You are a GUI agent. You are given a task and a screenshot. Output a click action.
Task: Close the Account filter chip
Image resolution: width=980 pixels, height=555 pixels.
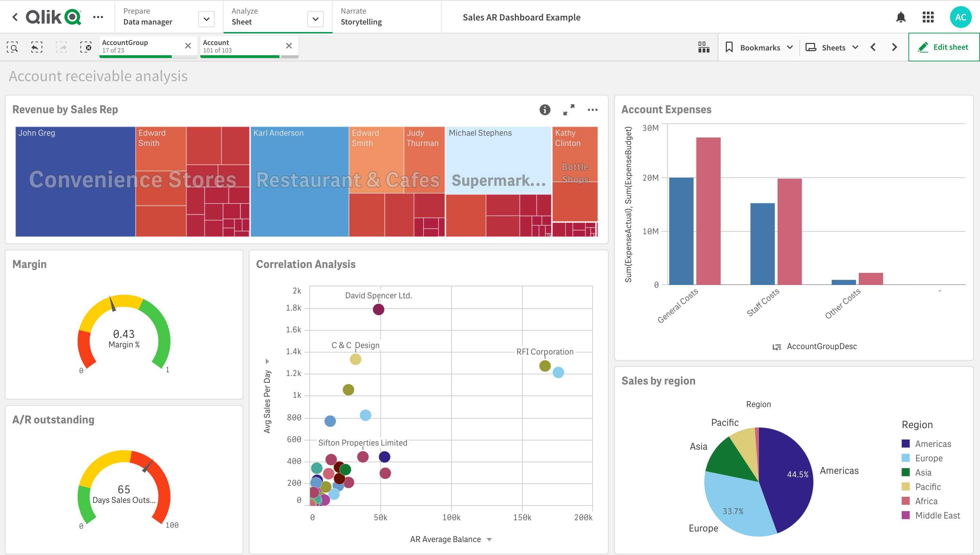(288, 46)
